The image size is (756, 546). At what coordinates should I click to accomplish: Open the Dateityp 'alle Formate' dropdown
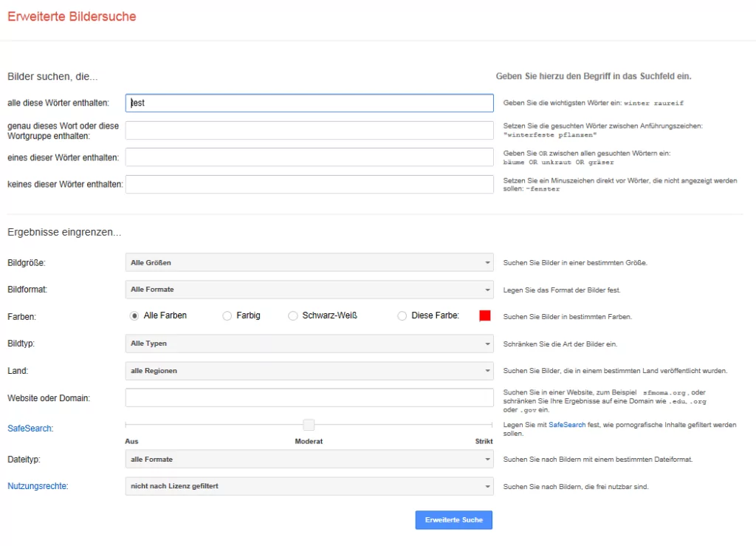tap(309, 460)
